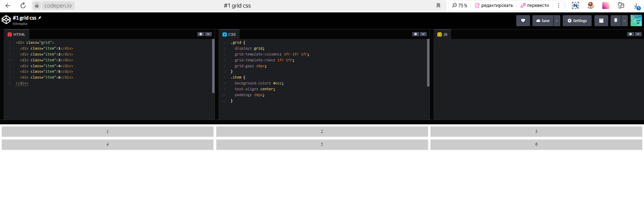The width and height of the screenshot is (644, 215).
Task: Click the редактировать button
Action: [x=494, y=5]
